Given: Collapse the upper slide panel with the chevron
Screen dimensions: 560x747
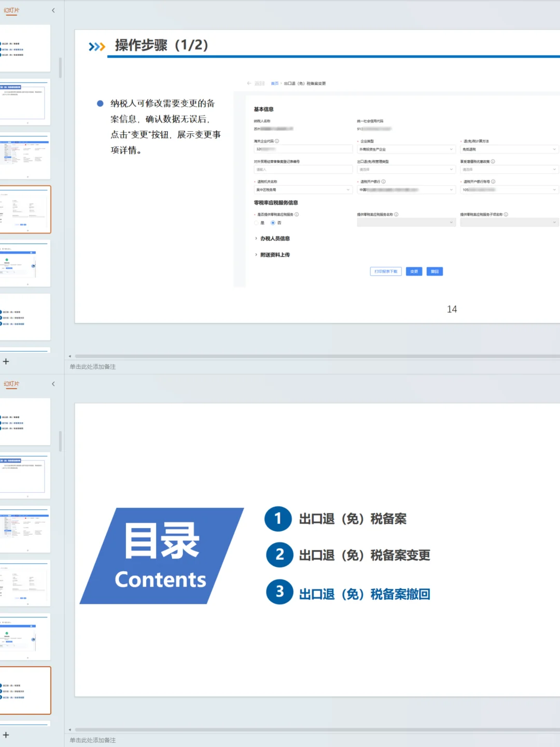Looking at the screenshot, I should click(53, 10).
